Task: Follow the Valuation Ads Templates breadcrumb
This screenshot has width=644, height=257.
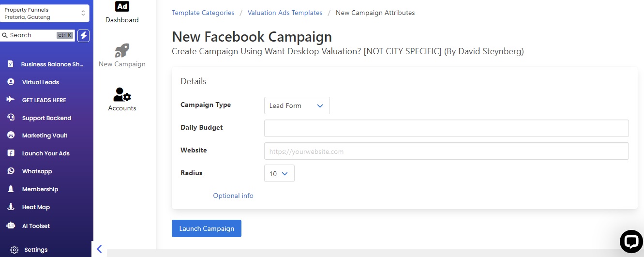Action: coord(285,13)
